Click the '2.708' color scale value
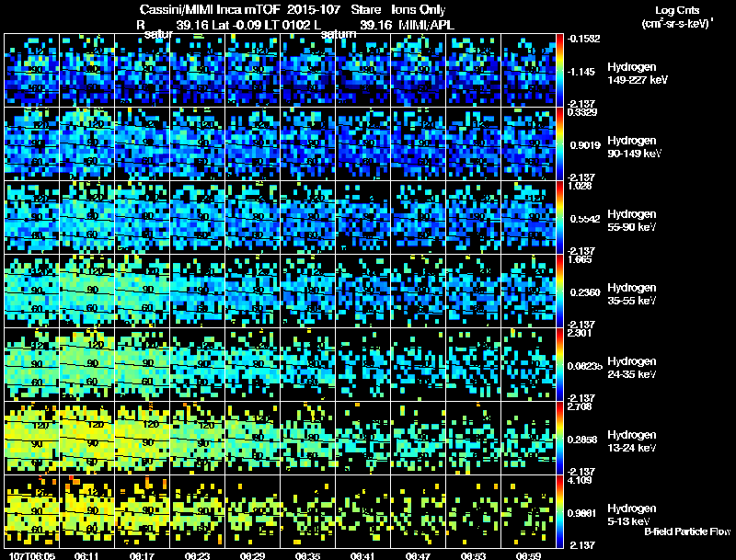This screenshot has width=736, height=560. tap(580, 406)
